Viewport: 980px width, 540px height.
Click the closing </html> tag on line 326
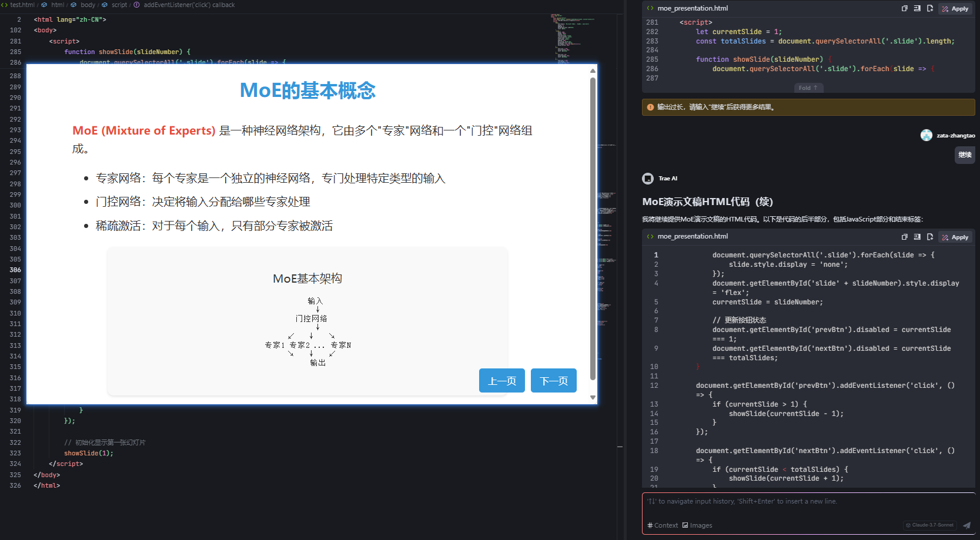tap(46, 485)
